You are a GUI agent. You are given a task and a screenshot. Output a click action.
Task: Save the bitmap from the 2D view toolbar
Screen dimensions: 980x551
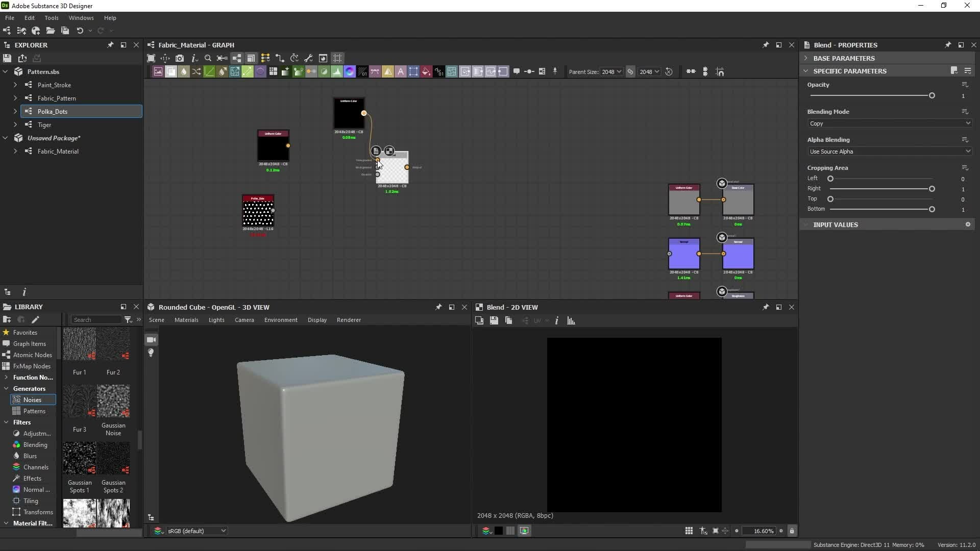coord(494,320)
